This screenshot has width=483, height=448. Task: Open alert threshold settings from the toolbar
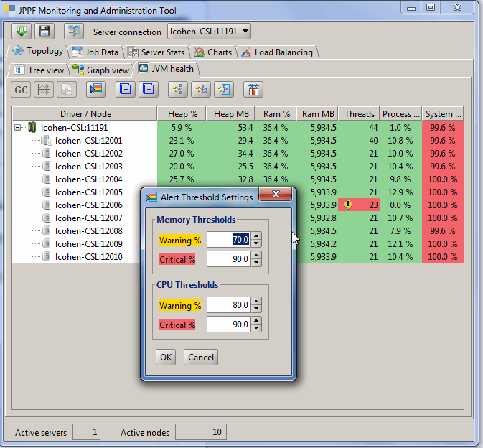[x=95, y=90]
